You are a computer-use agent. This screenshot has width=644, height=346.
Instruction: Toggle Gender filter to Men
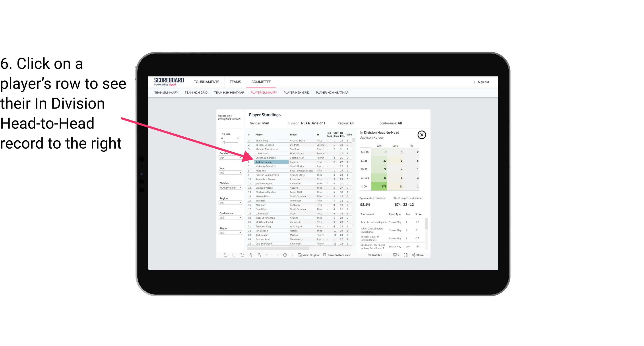pyautogui.click(x=228, y=158)
